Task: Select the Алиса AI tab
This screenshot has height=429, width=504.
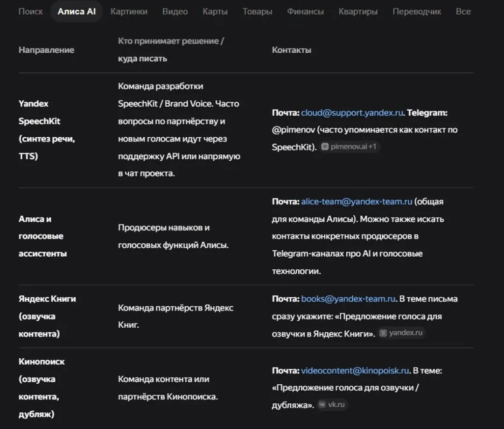Action: pyautogui.click(x=77, y=12)
